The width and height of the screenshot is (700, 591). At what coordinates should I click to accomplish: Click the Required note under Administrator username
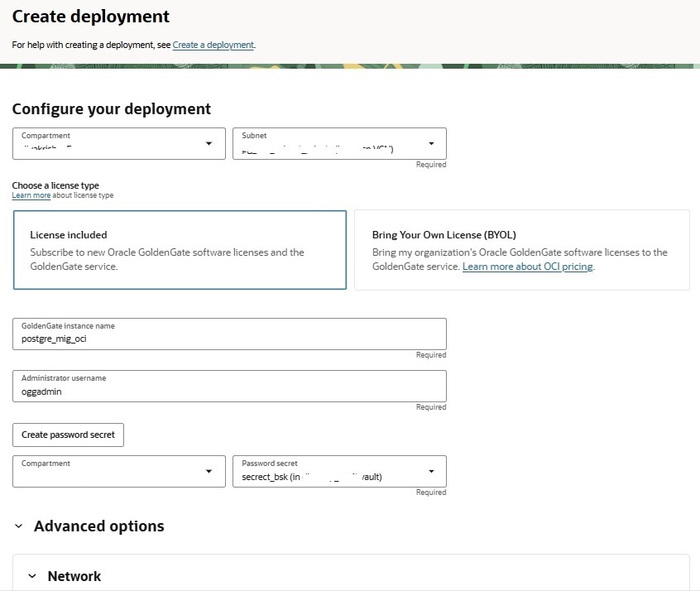[x=431, y=407]
